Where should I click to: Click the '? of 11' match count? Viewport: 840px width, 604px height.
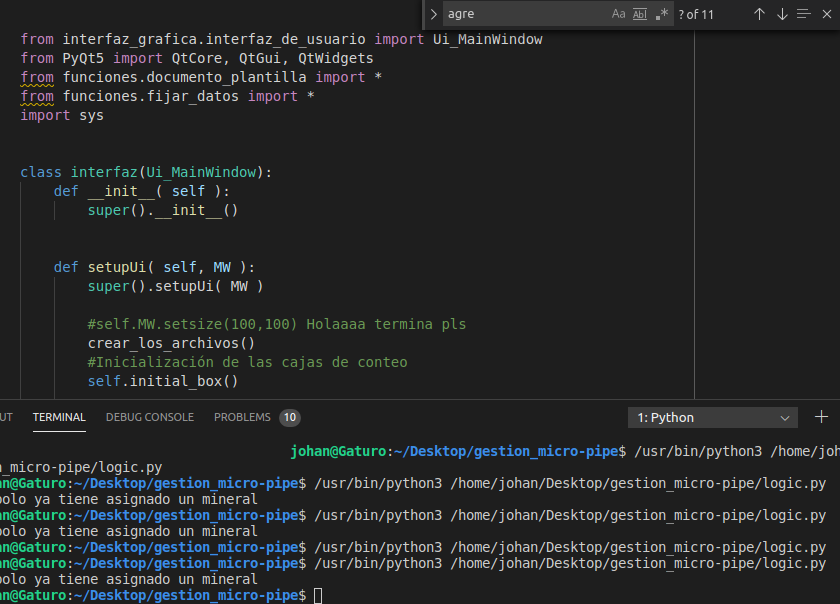tap(696, 14)
